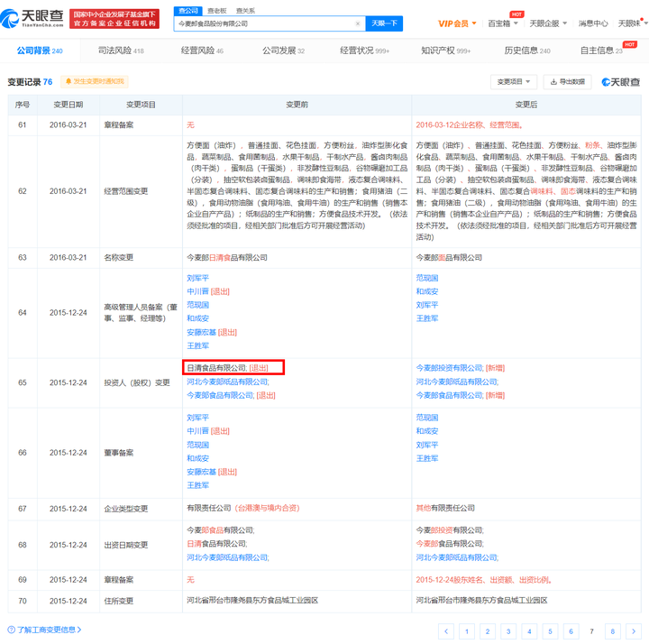Click 中川晋 in row 64
This screenshot has width=649, height=644.
197,291
